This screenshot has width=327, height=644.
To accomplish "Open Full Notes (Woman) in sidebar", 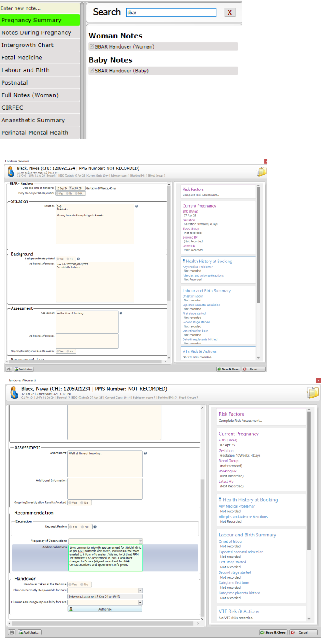I will (x=40, y=95).
